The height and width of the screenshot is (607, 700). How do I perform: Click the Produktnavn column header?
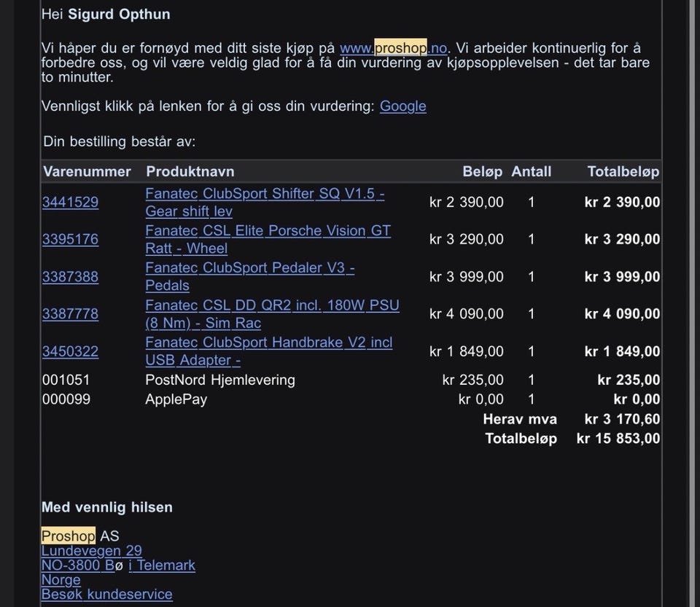pos(190,172)
